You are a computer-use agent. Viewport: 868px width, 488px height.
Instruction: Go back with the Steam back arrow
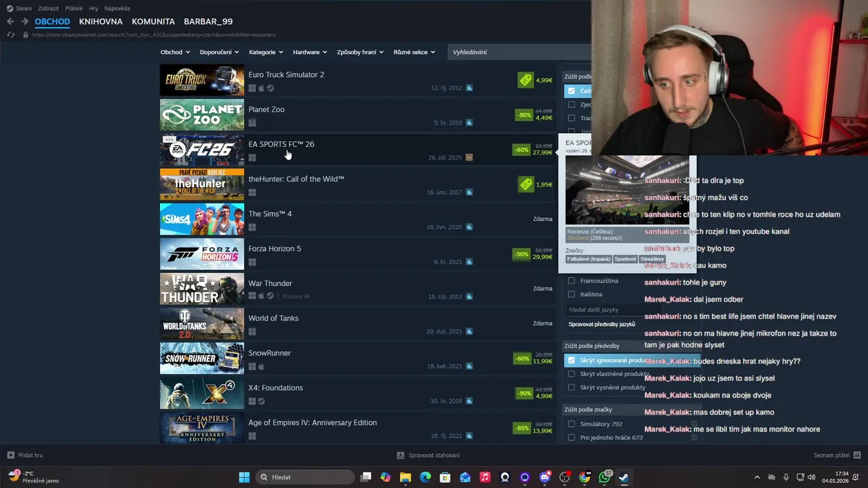[10, 22]
